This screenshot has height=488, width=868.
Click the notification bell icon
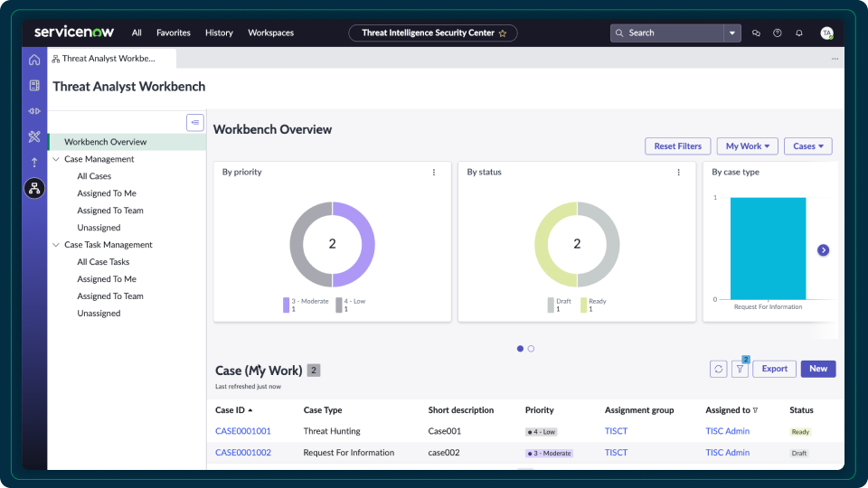798,33
